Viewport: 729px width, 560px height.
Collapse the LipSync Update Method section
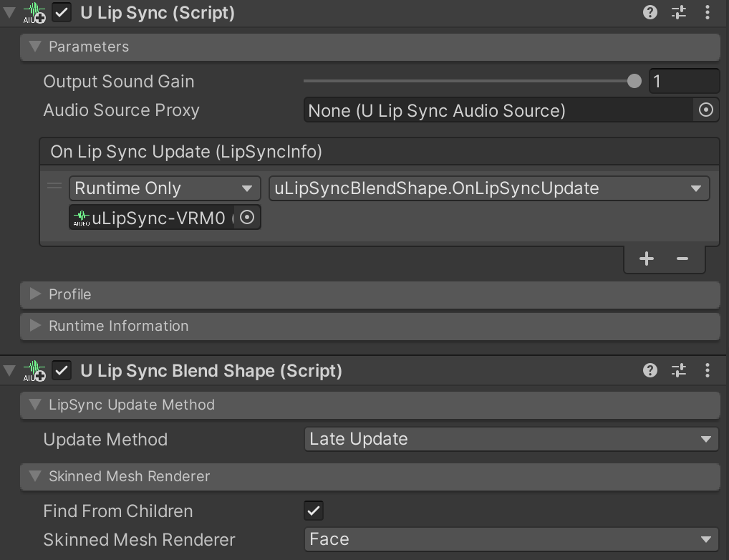tap(35, 405)
